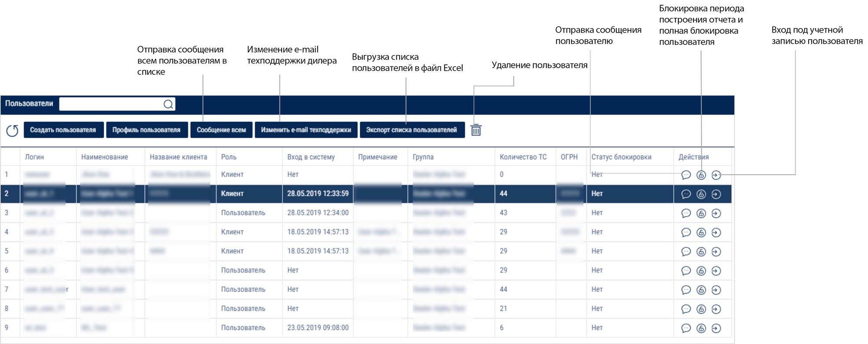The width and height of the screenshot is (868, 344).
Task: Send message to user in row 6
Action: click(x=686, y=271)
